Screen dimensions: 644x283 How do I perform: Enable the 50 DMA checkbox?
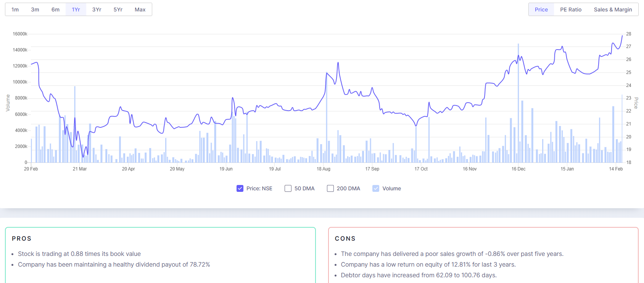tap(288, 188)
